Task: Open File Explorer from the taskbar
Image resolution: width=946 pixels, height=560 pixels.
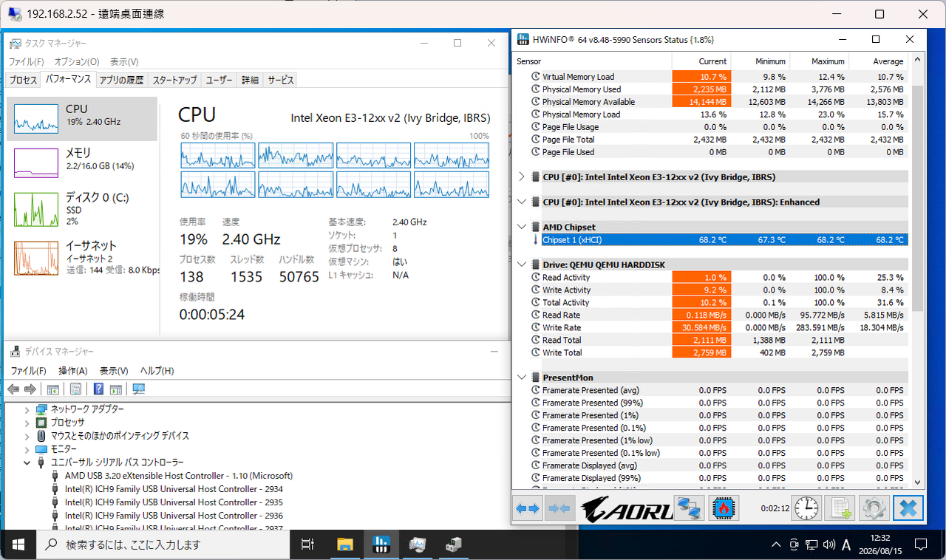Action: (x=346, y=544)
